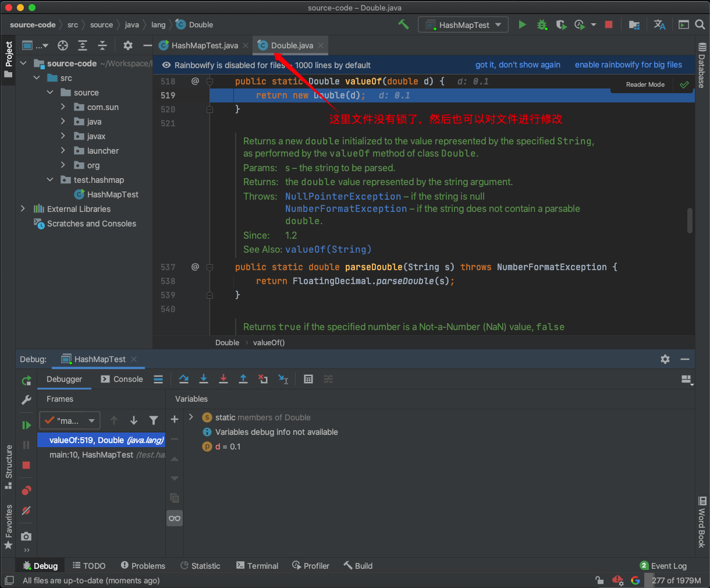Click Select Opened File target icon

(63, 45)
